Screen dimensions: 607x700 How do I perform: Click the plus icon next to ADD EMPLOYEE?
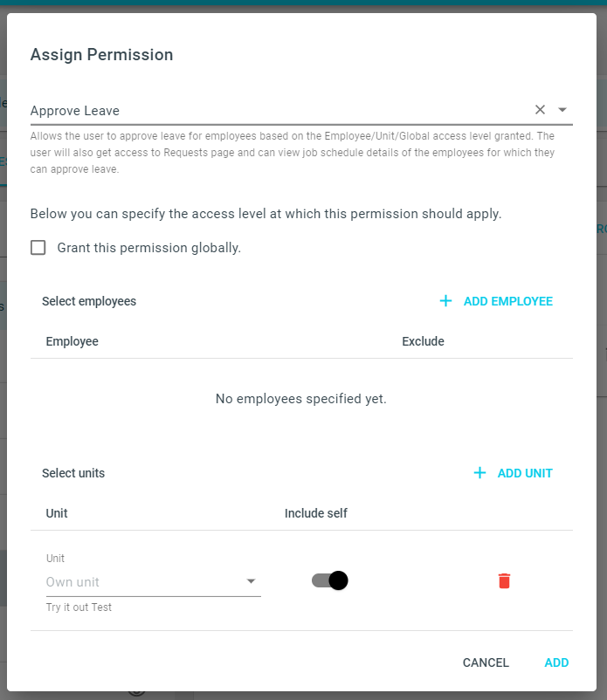pos(445,301)
